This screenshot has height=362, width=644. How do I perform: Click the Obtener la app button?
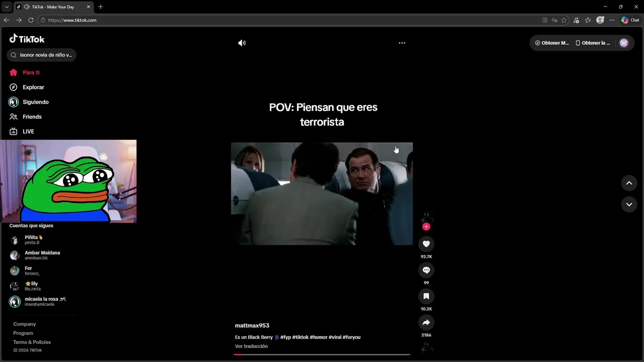(593, 43)
